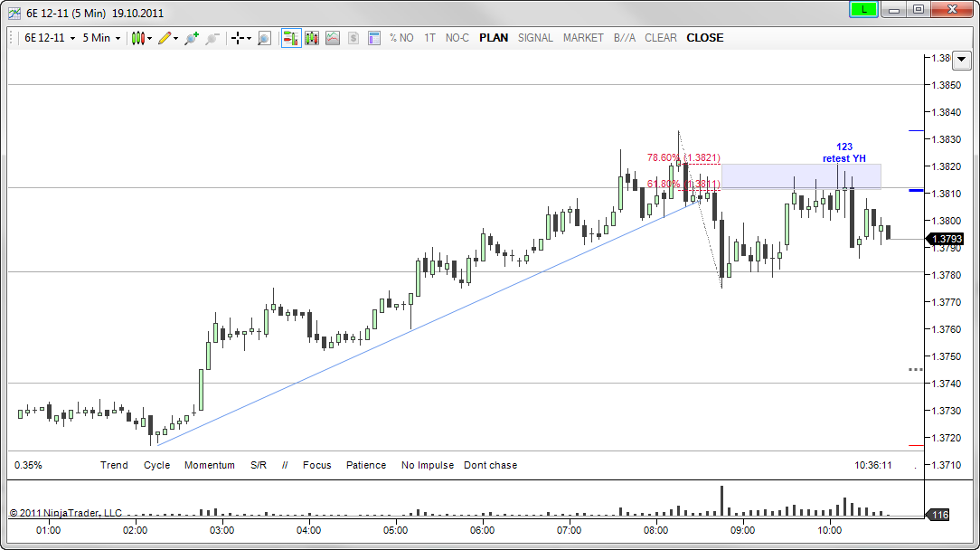Click the 1T toolbar button
The image size is (980, 550).
(x=429, y=38)
